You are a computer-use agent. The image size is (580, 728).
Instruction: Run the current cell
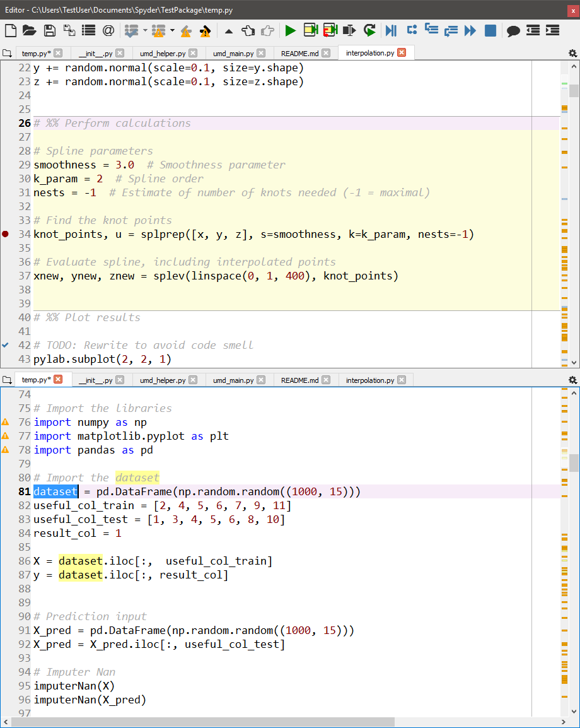(x=311, y=30)
